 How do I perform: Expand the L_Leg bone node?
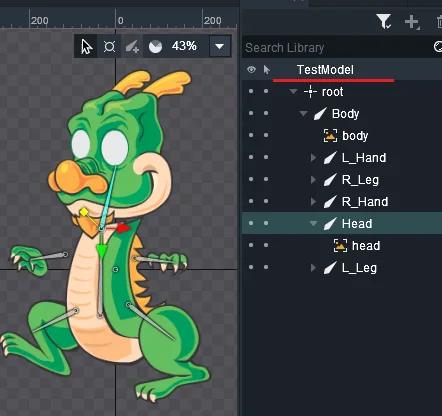pos(313,267)
